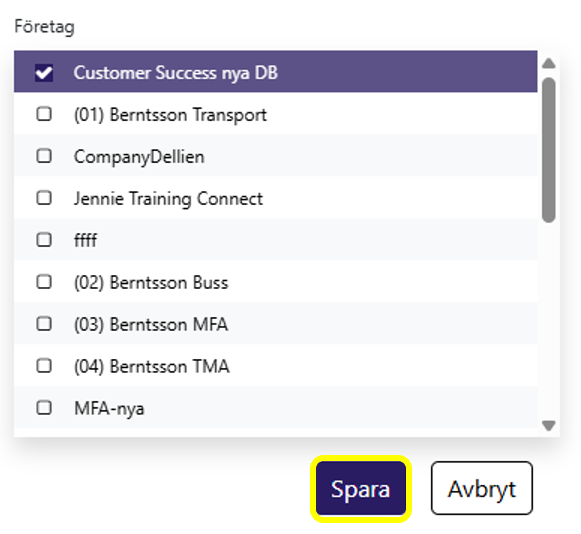Click the gray scrollbar thumb in Företag list
This screenshot has width=581, height=534.
click(548, 150)
